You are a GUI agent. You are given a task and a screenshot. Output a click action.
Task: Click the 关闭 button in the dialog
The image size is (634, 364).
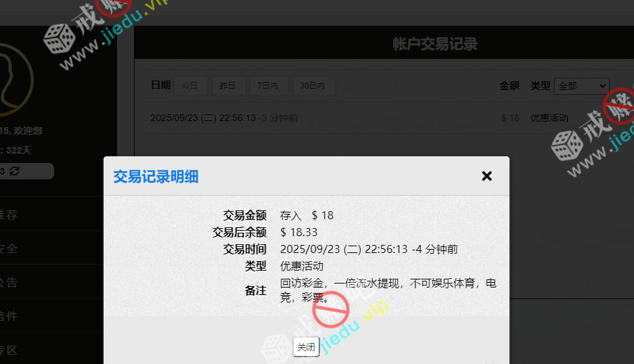pyautogui.click(x=306, y=347)
